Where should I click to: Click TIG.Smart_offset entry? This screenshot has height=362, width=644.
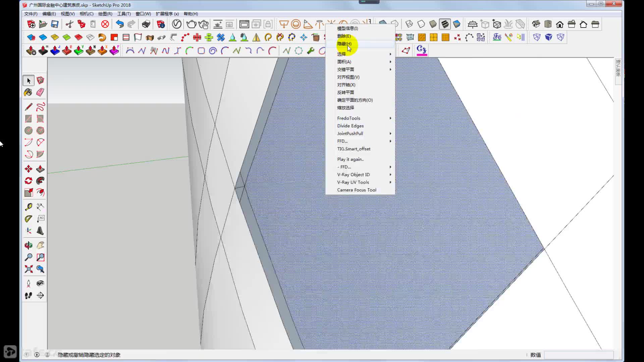pyautogui.click(x=361, y=149)
